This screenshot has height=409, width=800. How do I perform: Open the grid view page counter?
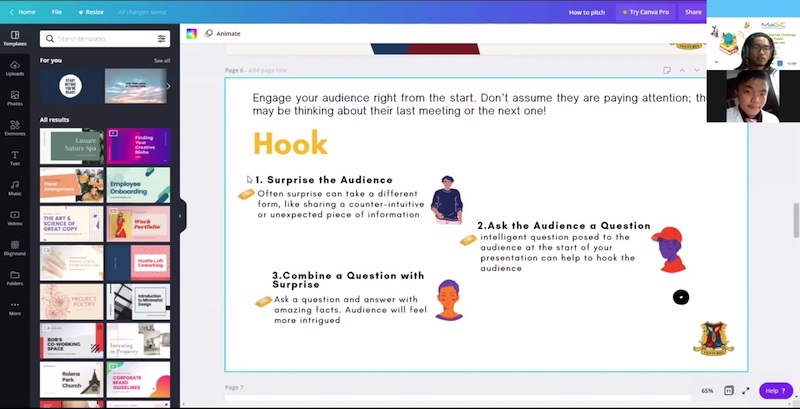[728, 390]
